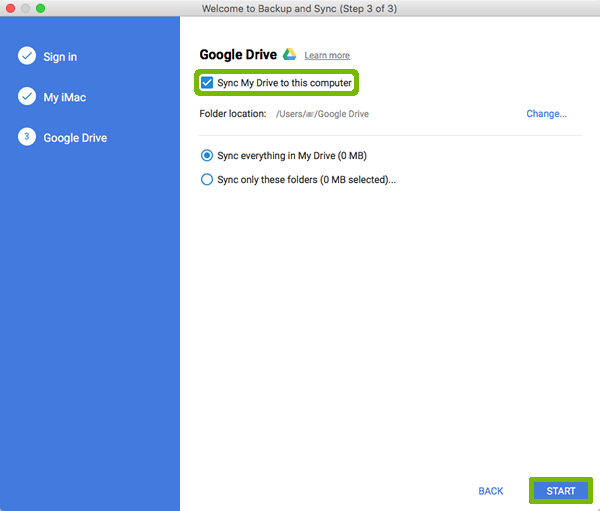Click the Google Drive triangle logo icon
This screenshot has width=600, height=511.
[290, 54]
